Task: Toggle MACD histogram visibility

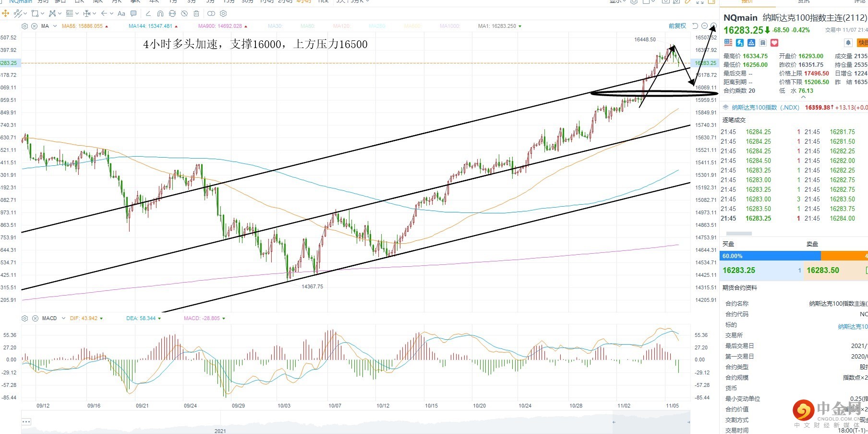Action: pos(205,318)
